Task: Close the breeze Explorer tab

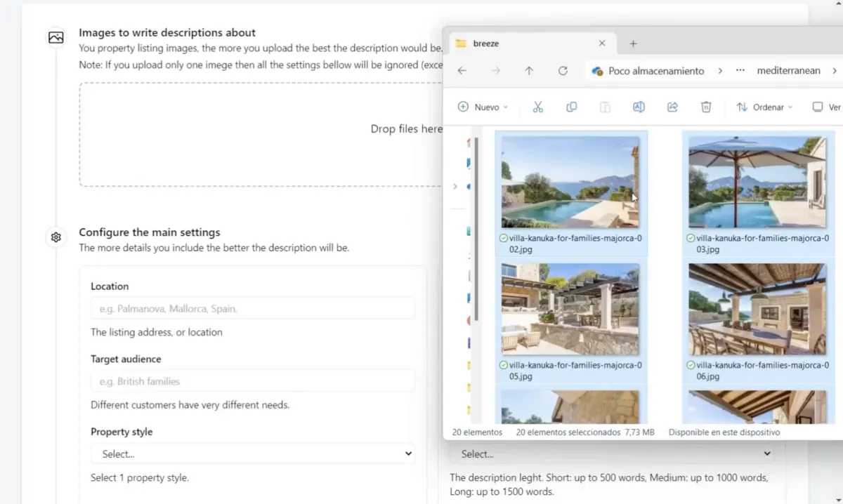Action: pyautogui.click(x=602, y=44)
